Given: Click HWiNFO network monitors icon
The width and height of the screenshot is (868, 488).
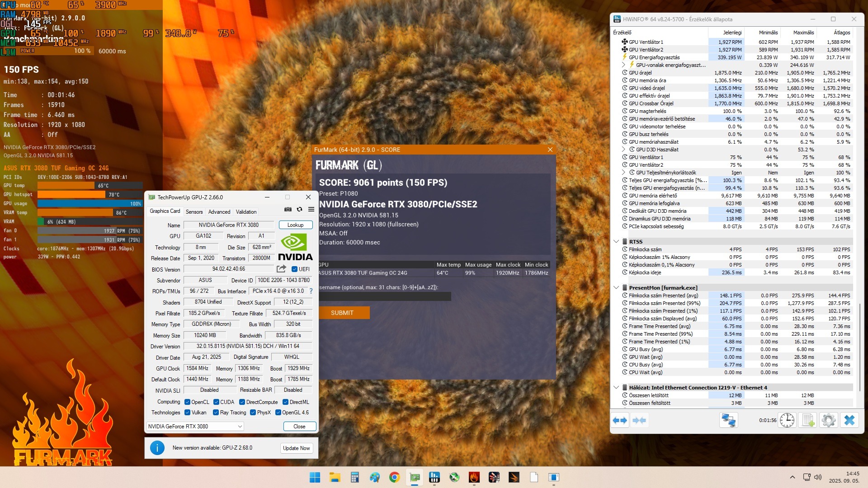Looking at the screenshot, I should tap(728, 420).
